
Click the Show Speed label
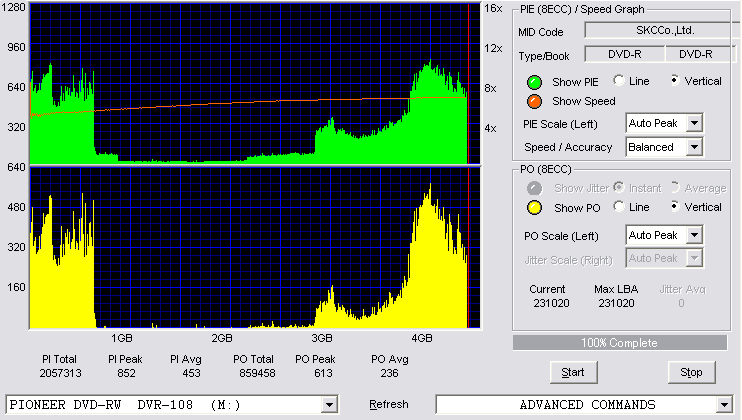pos(583,101)
